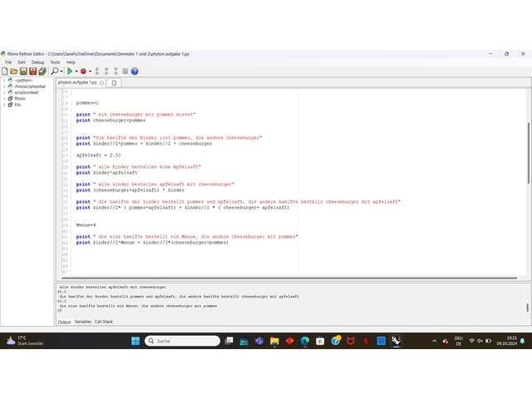Stop the debugger with square button
The image size is (532, 399).
tap(126, 71)
